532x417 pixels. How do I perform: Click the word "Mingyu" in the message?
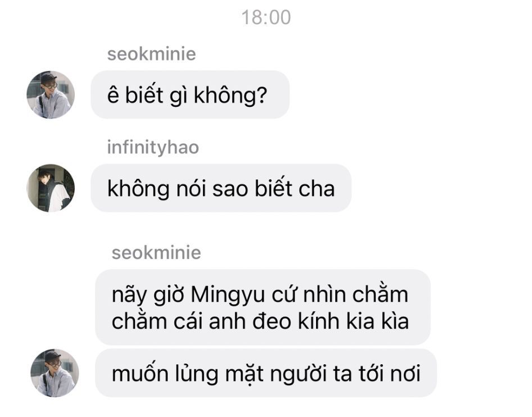228,295
